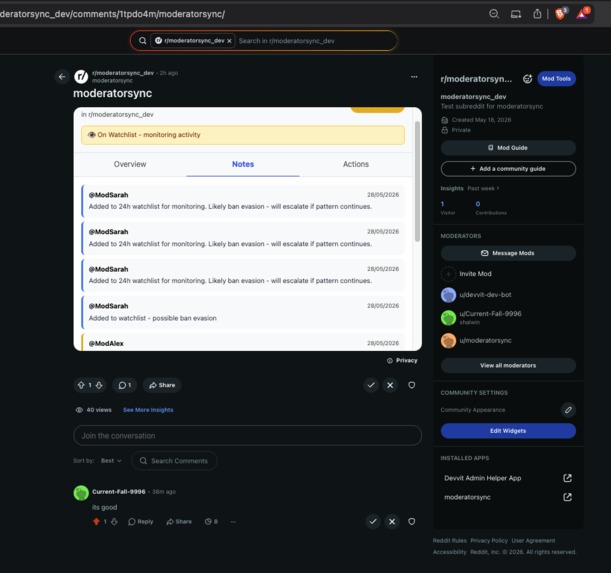Screen dimensions: 611x573
Task: Open u/devvit-dev-bot profile
Action: pos(485,295)
